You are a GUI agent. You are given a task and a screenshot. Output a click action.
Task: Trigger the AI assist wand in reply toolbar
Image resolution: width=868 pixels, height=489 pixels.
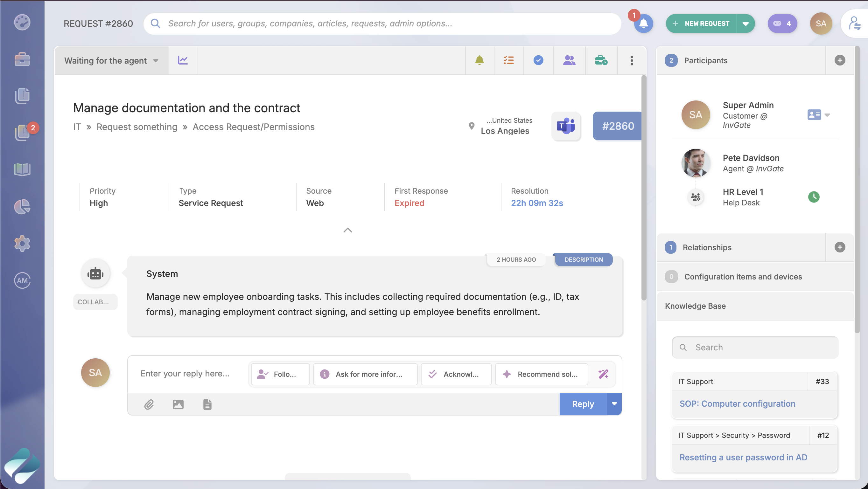point(603,374)
